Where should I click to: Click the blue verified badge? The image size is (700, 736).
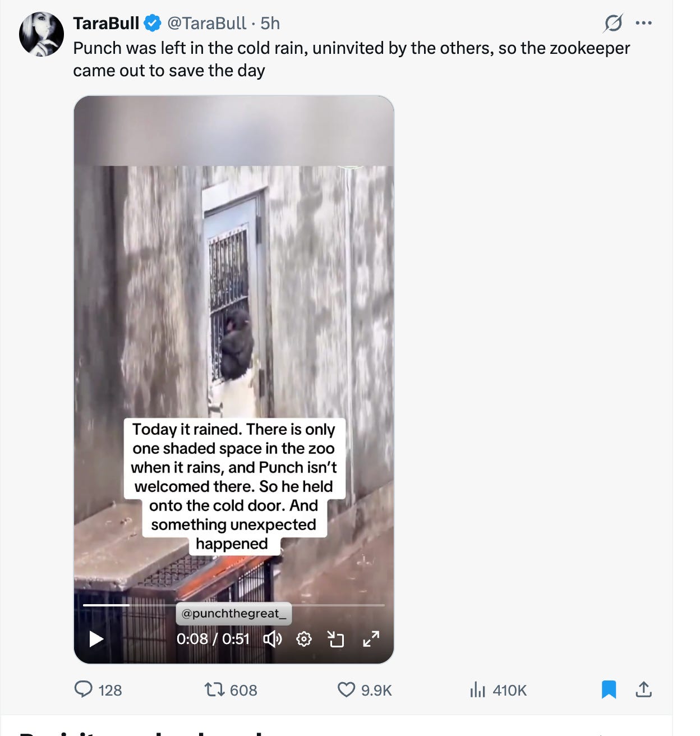click(x=152, y=23)
